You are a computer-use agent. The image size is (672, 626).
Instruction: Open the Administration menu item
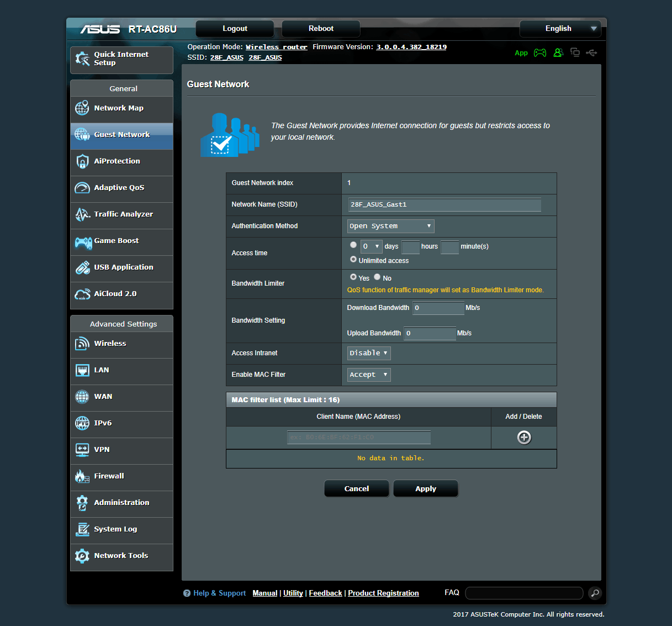pos(121,503)
